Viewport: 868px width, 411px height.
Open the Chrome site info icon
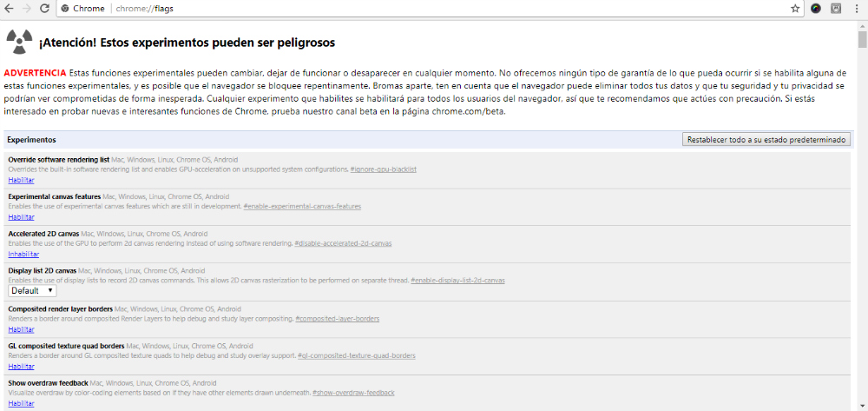point(66,9)
